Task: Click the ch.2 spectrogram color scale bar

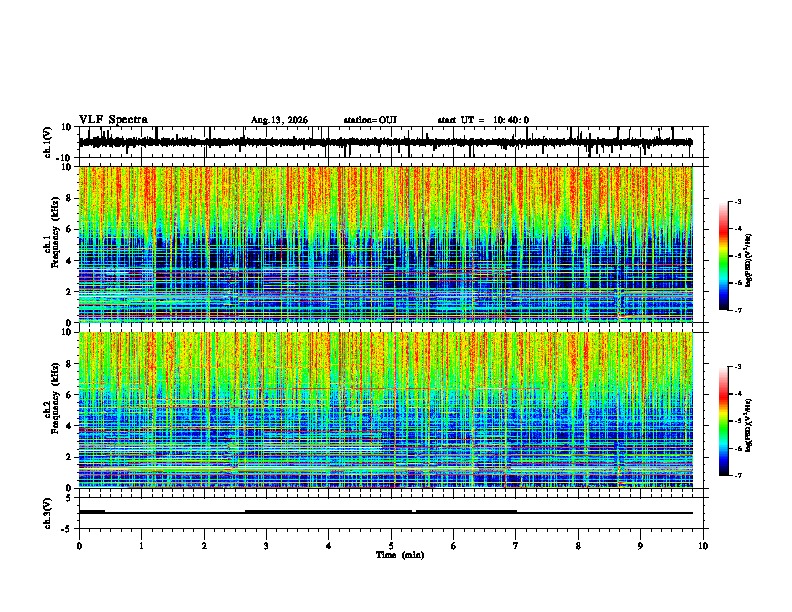Action: pyautogui.click(x=724, y=421)
